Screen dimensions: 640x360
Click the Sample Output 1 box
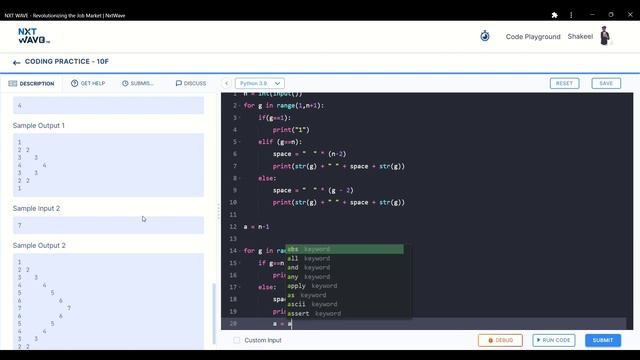tap(108, 165)
